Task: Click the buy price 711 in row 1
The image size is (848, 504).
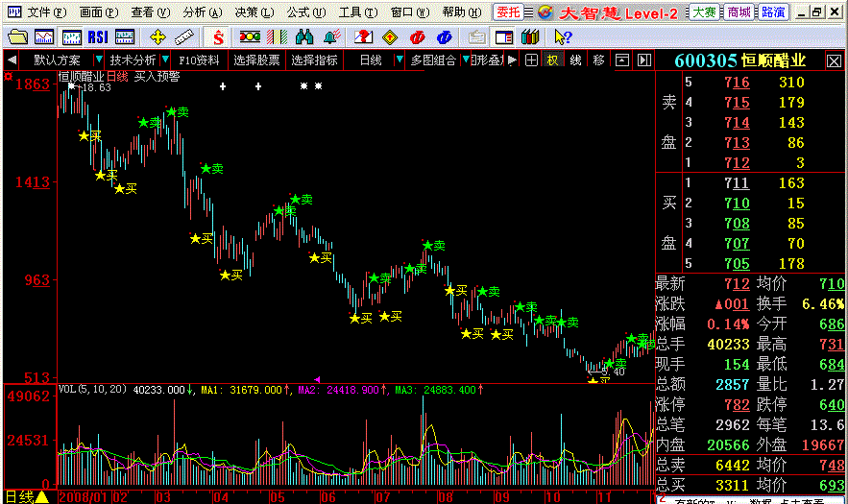Action: point(737,183)
